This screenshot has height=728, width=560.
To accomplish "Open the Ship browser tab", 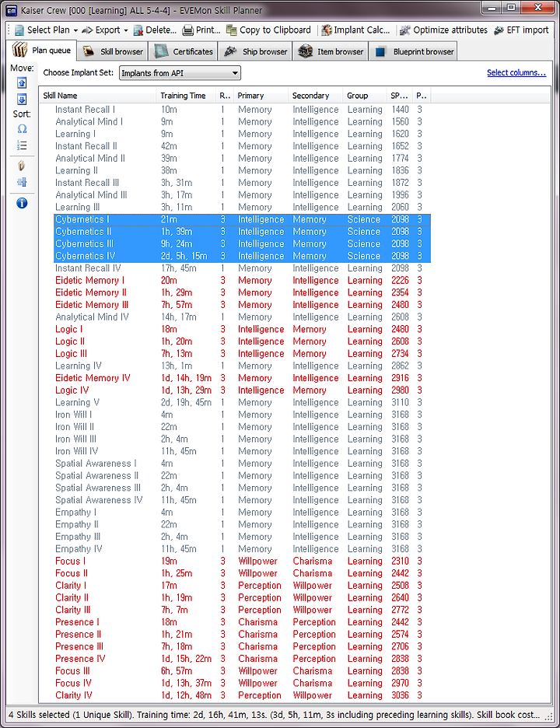I will tap(255, 51).
